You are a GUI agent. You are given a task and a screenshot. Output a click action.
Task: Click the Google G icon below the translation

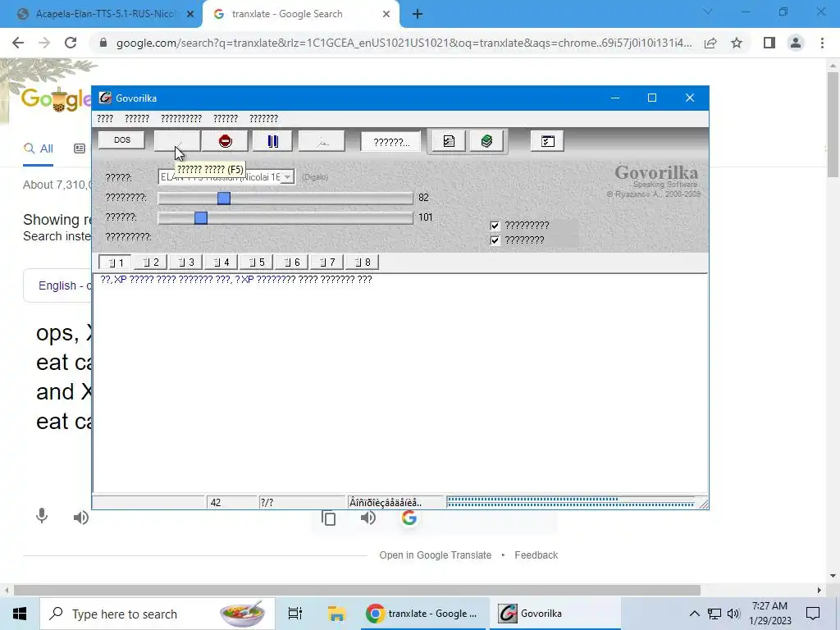tap(409, 518)
